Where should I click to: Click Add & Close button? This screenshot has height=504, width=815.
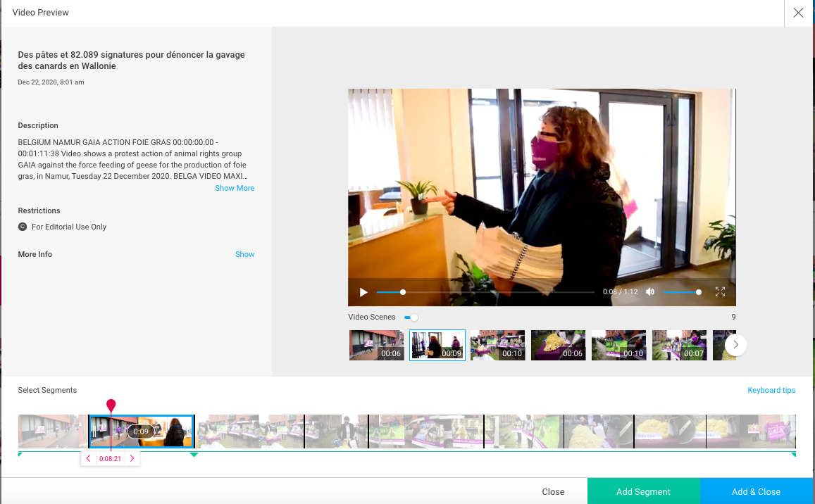(x=756, y=491)
